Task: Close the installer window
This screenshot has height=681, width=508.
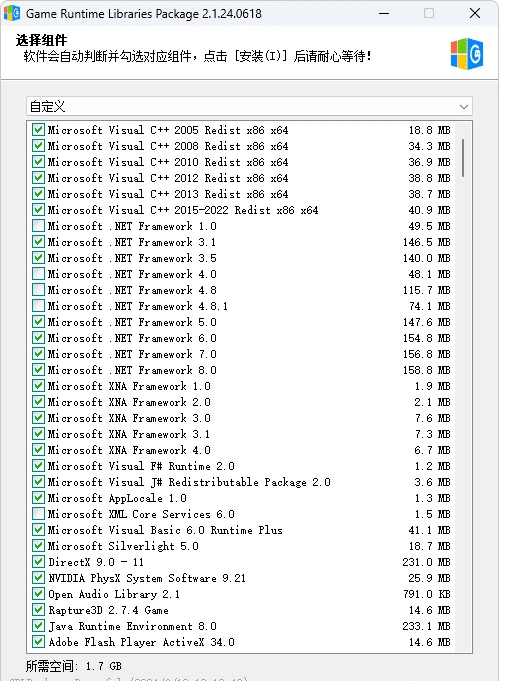Action: tap(475, 13)
